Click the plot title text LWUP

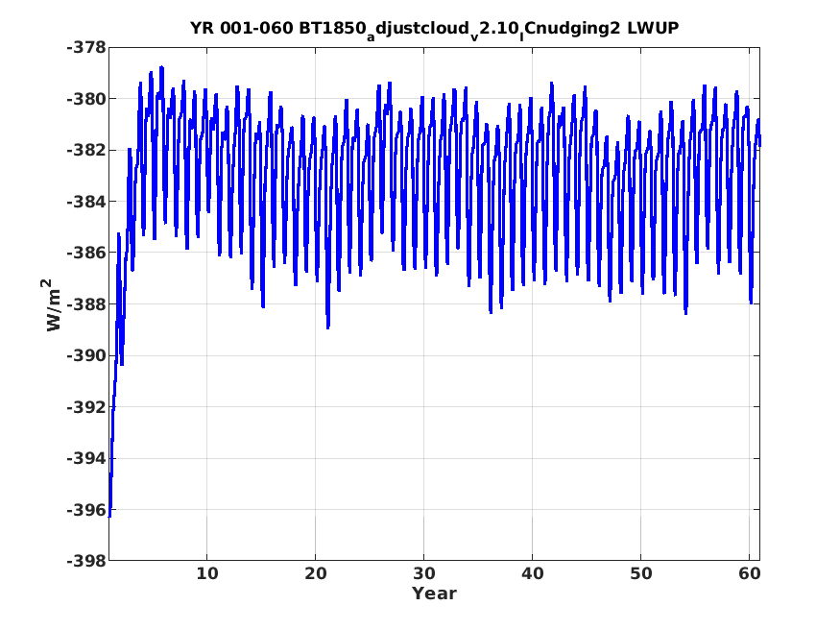coord(653,28)
